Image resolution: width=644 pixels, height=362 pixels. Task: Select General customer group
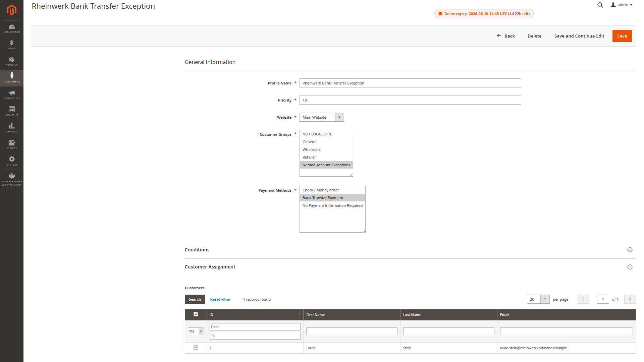[326, 142]
